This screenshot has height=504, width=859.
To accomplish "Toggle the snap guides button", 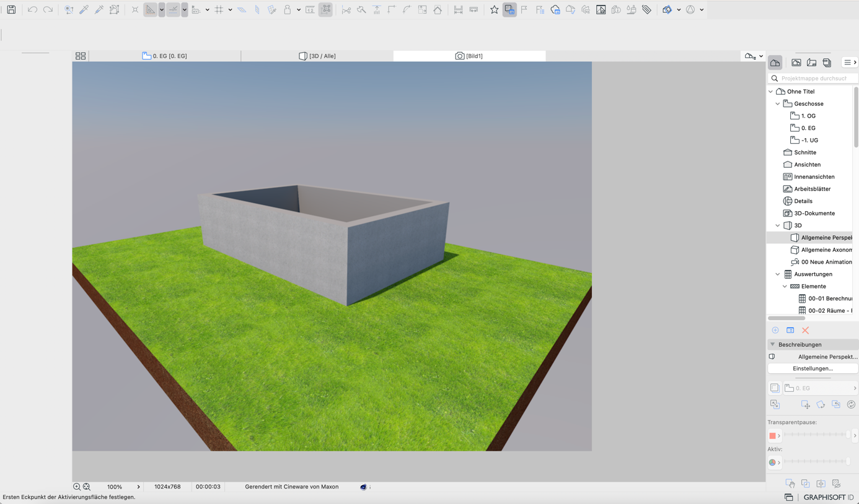I will pos(173,10).
